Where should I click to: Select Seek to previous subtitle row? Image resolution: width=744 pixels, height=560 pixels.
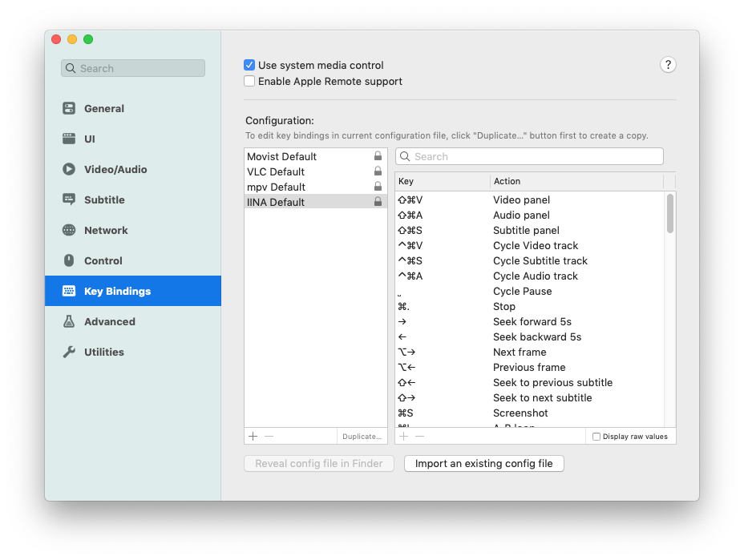pos(529,382)
